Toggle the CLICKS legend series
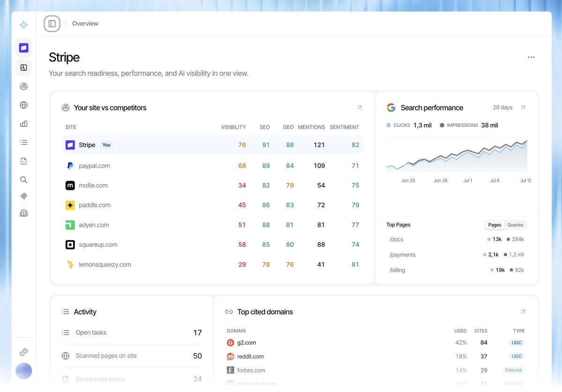The height and width of the screenshot is (392, 562). (x=408, y=125)
